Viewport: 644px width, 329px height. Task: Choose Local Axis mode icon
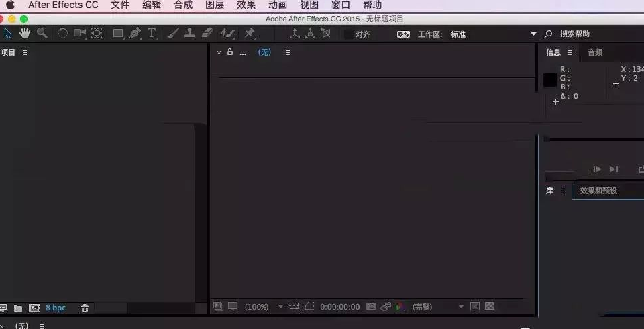pos(294,34)
